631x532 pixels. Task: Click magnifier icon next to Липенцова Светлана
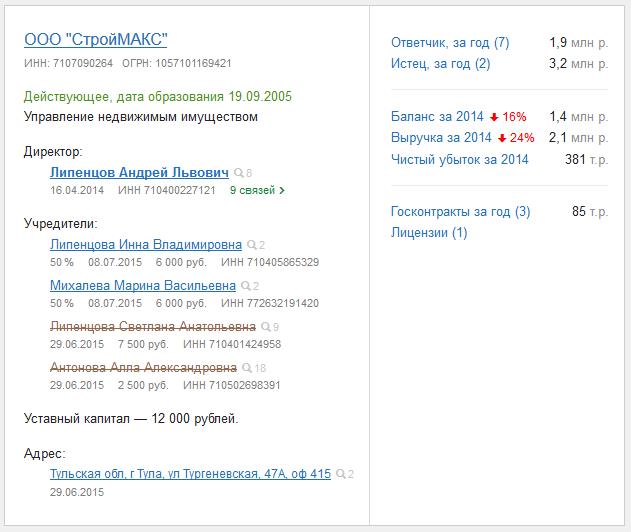tap(263, 327)
